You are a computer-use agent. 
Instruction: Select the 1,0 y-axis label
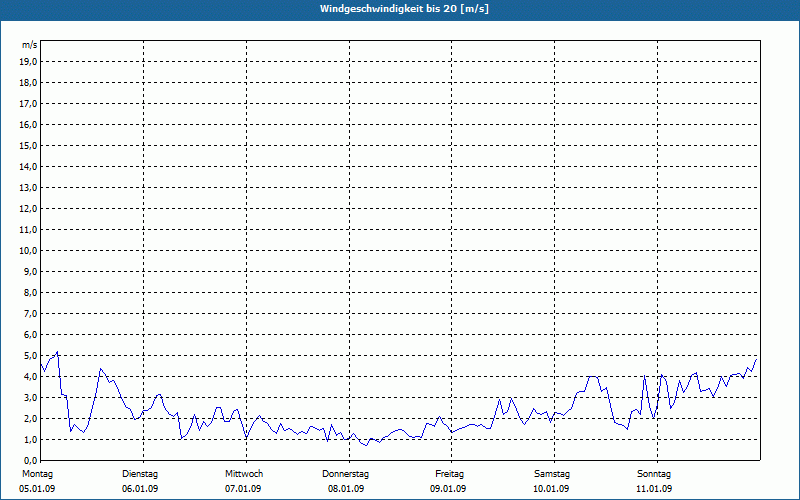pos(30,440)
